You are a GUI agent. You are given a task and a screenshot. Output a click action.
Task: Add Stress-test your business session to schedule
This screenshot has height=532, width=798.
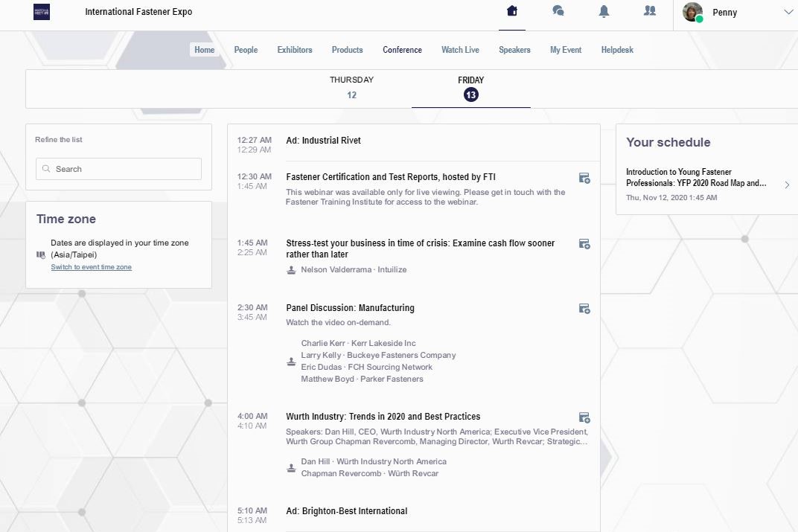(584, 244)
